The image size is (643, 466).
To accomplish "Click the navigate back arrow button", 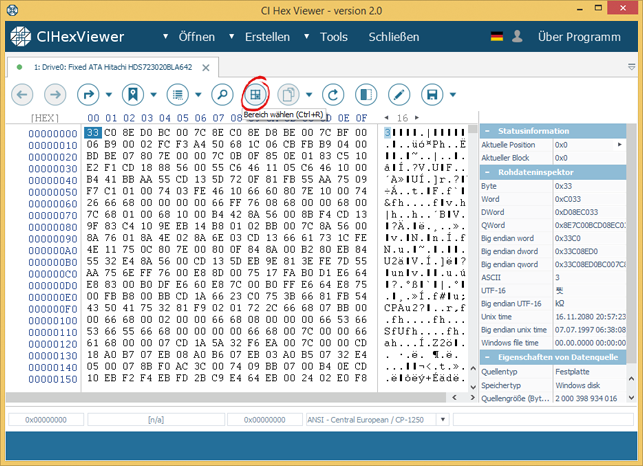I will (23, 95).
